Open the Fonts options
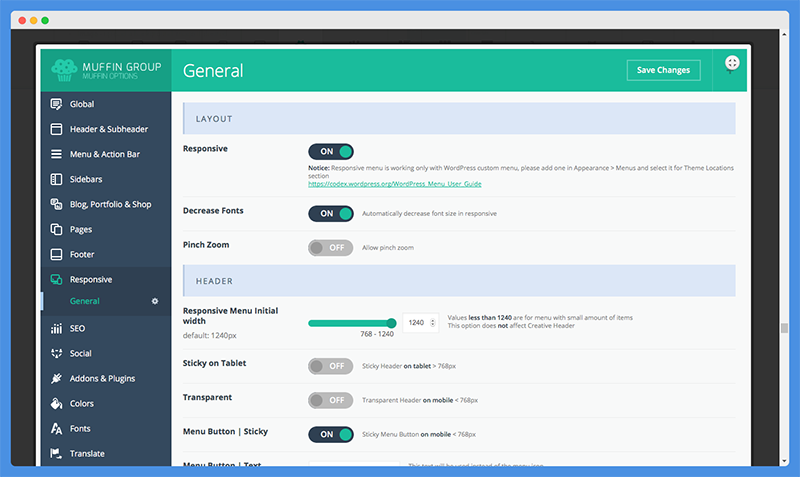800x477 pixels. [x=106, y=429]
